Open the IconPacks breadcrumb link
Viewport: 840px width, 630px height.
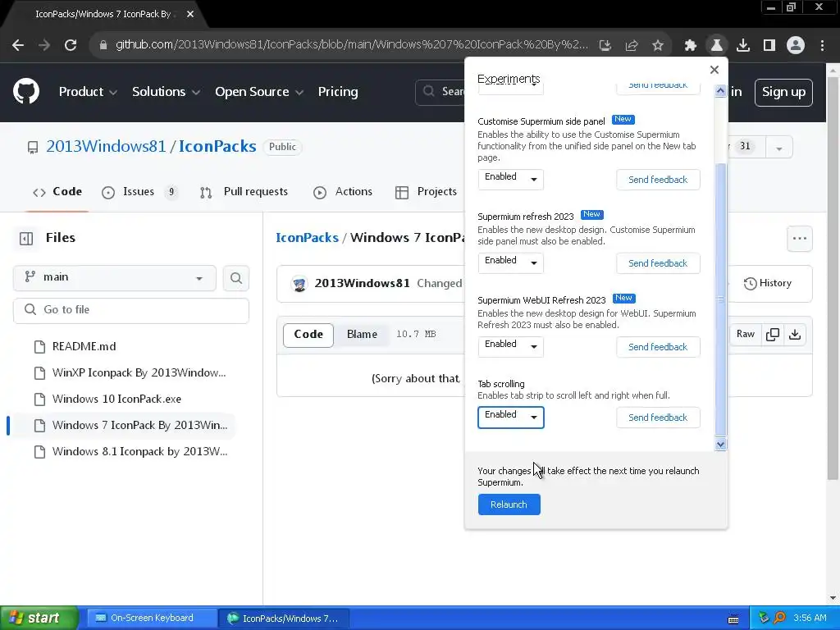point(308,238)
